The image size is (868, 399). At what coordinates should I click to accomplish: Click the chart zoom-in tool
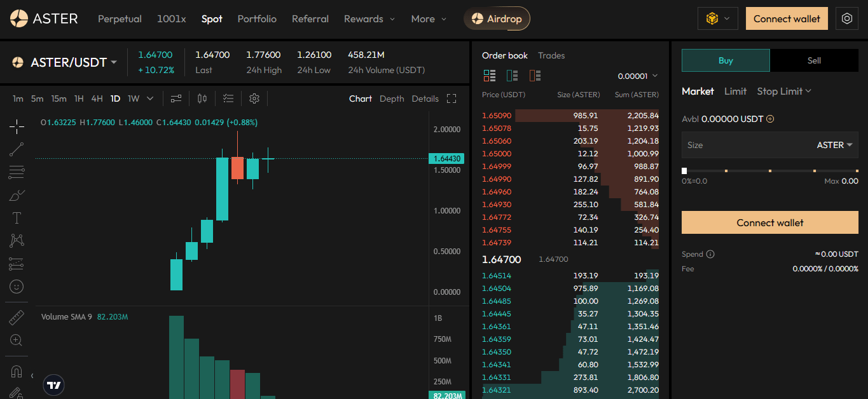(17, 341)
